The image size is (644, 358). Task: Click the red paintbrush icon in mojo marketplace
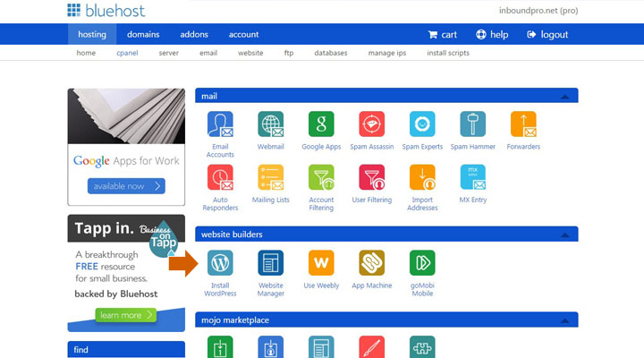(x=372, y=347)
